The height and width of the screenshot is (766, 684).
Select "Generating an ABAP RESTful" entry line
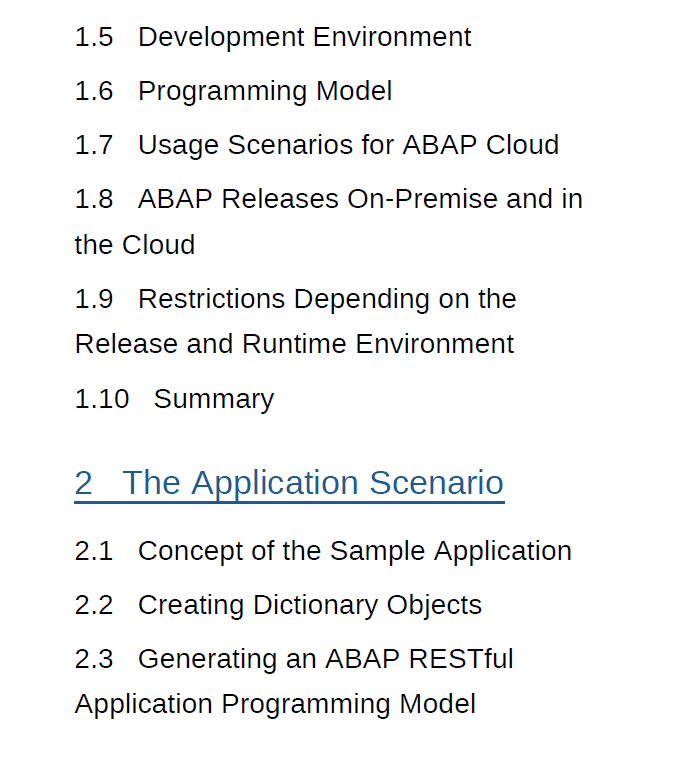click(326, 659)
